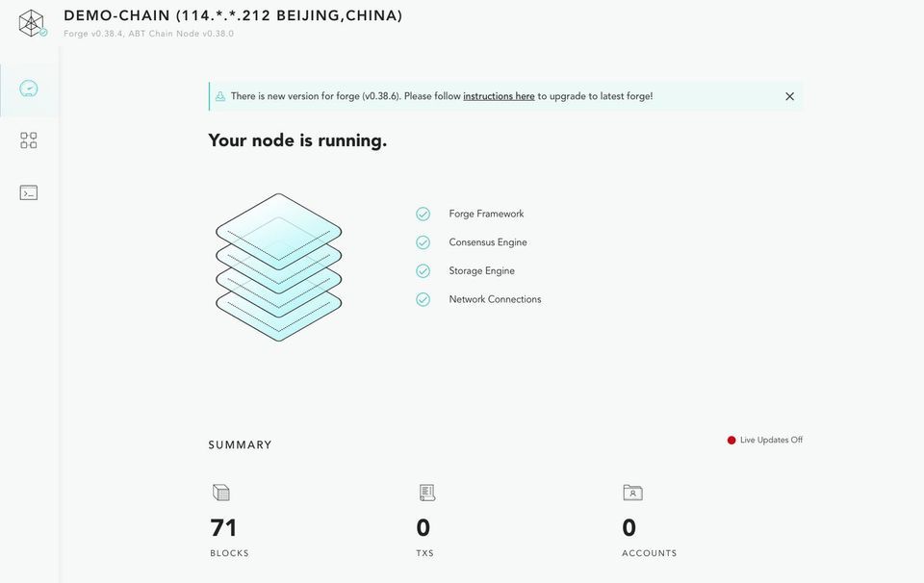Viewport: 924px width, 583px height.
Task: Click the Network Connections check icon
Action: tap(423, 299)
